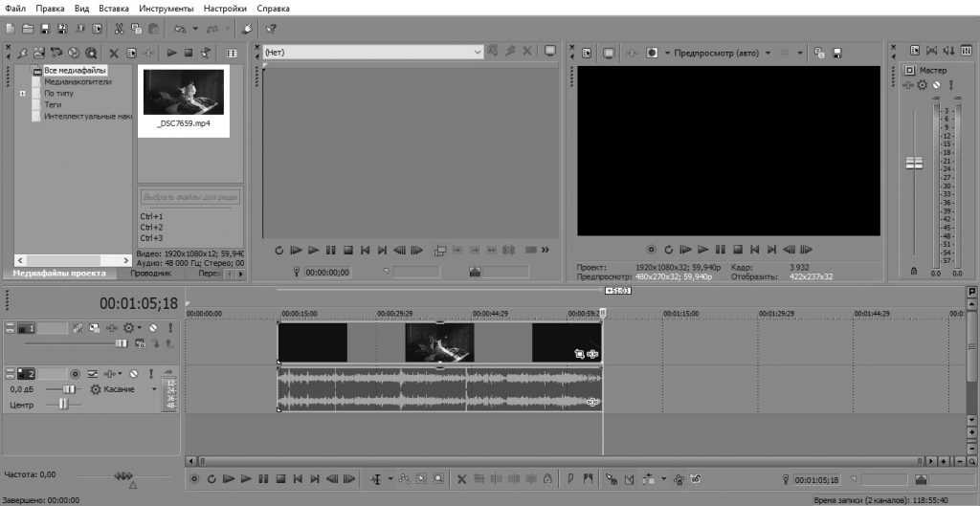
Task: Insert a marker from timeline toolbar
Action: 570,479
